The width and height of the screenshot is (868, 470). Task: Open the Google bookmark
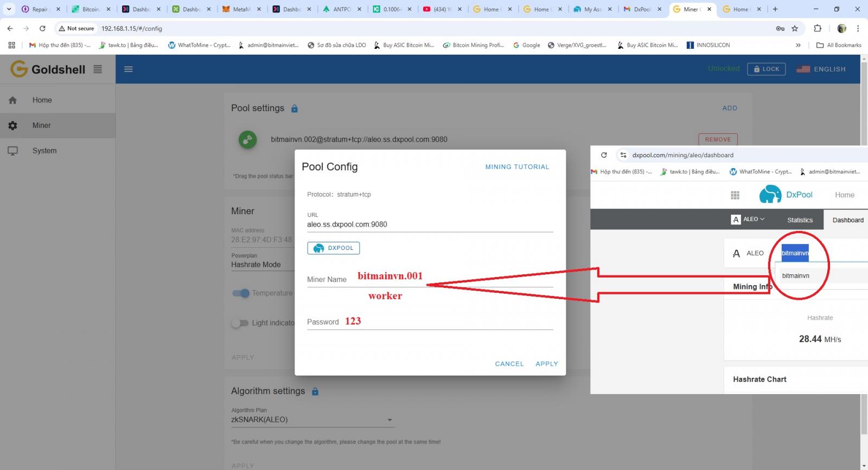526,45
